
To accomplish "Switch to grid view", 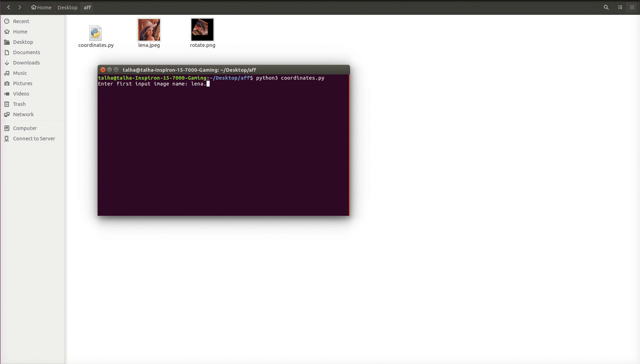I will pyautogui.click(x=632, y=7).
